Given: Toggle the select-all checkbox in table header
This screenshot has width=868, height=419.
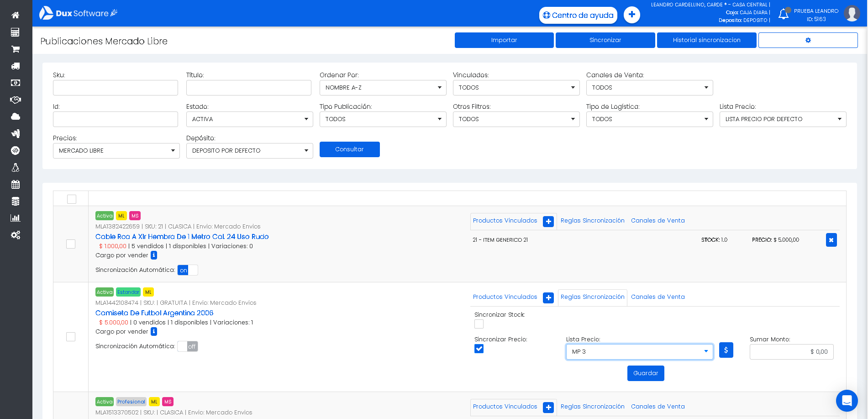Looking at the screenshot, I should coord(72,199).
